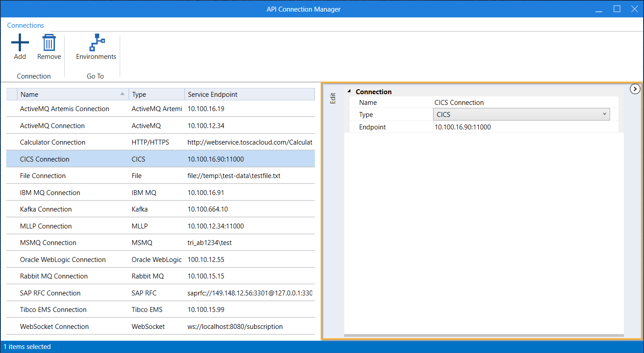Click the Add connection plus icon
This screenshot has width=644, height=353.
(20, 43)
